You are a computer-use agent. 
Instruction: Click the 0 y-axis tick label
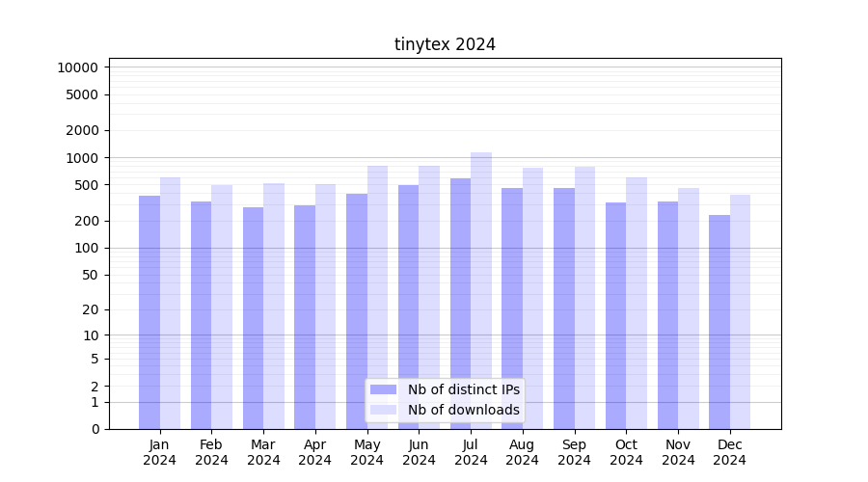(95, 429)
